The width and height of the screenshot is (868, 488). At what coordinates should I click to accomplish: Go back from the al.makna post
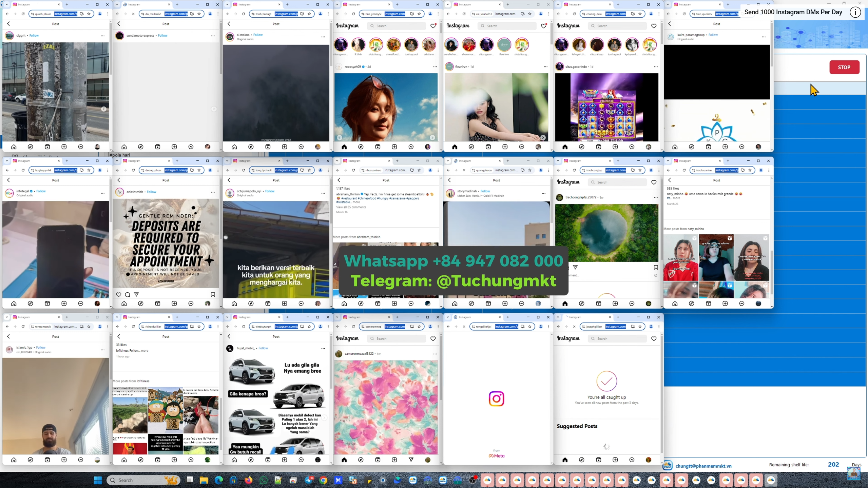pos(229,24)
